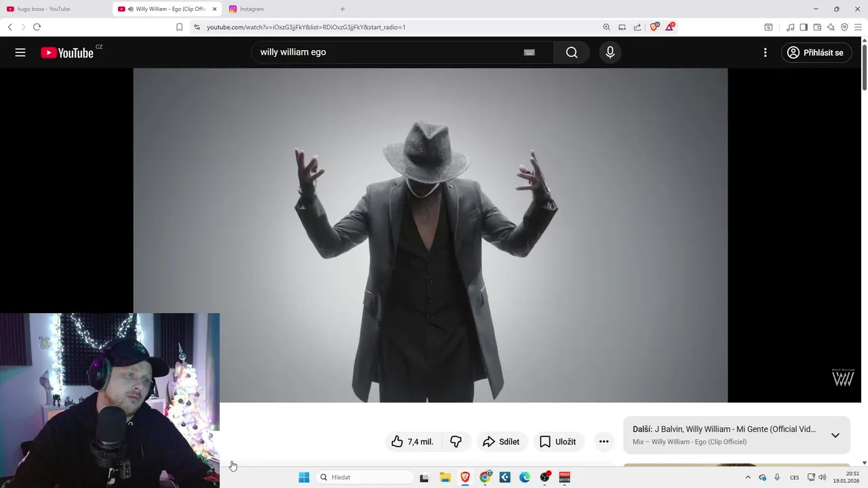View site information icon in address bar
868x488 pixels.
click(x=197, y=27)
